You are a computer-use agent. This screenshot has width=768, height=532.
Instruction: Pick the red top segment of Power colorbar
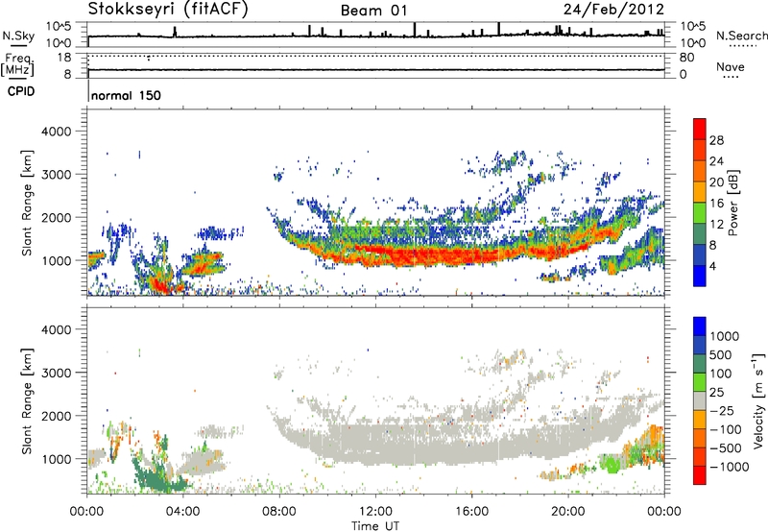coord(700,130)
